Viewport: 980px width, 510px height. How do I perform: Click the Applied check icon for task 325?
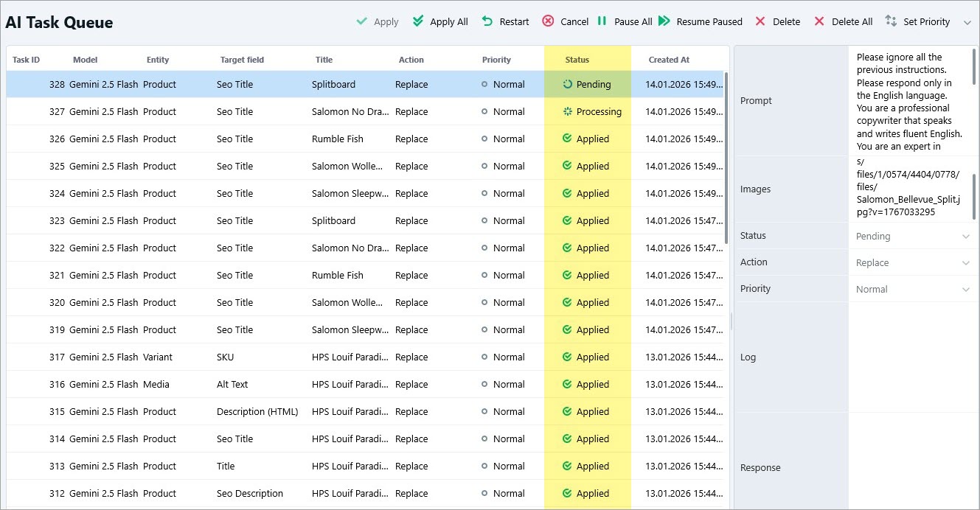pos(567,166)
